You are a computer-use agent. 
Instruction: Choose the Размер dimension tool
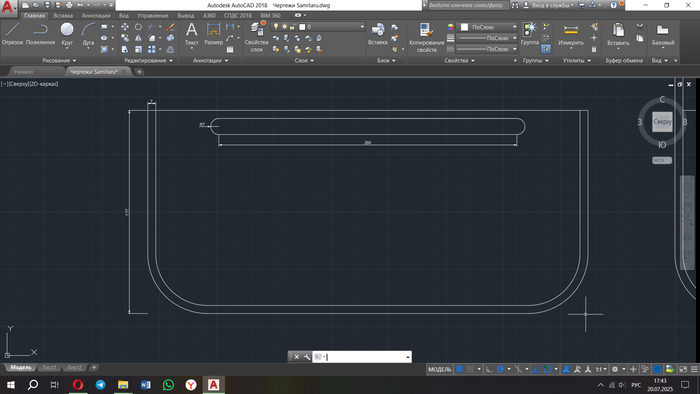(x=213, y=34)
